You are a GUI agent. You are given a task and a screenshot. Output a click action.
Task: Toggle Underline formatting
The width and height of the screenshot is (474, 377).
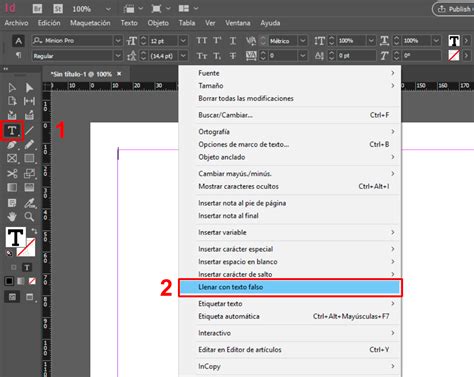[x=233, y=41]
